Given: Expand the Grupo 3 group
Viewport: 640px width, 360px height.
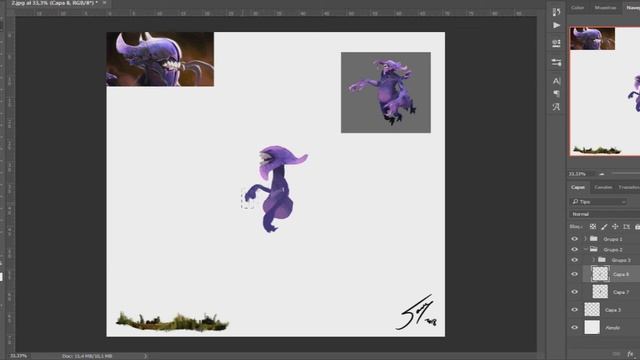Looking at the screenshot, I should [x=593, y=260].
